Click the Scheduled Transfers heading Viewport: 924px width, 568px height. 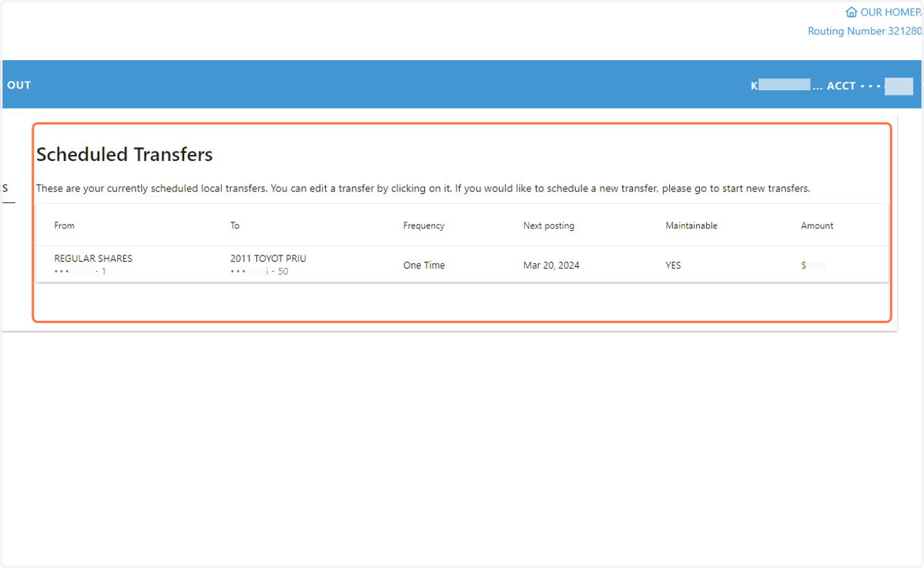125,154
